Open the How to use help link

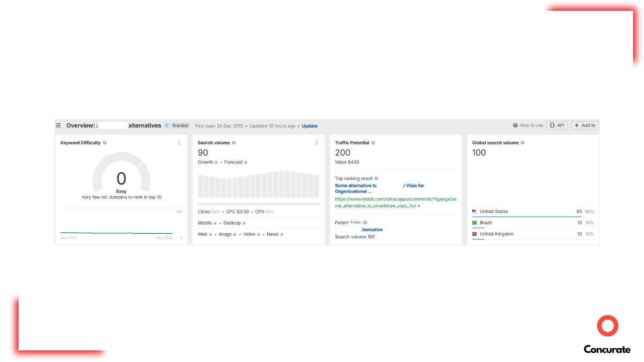point(528,125)
